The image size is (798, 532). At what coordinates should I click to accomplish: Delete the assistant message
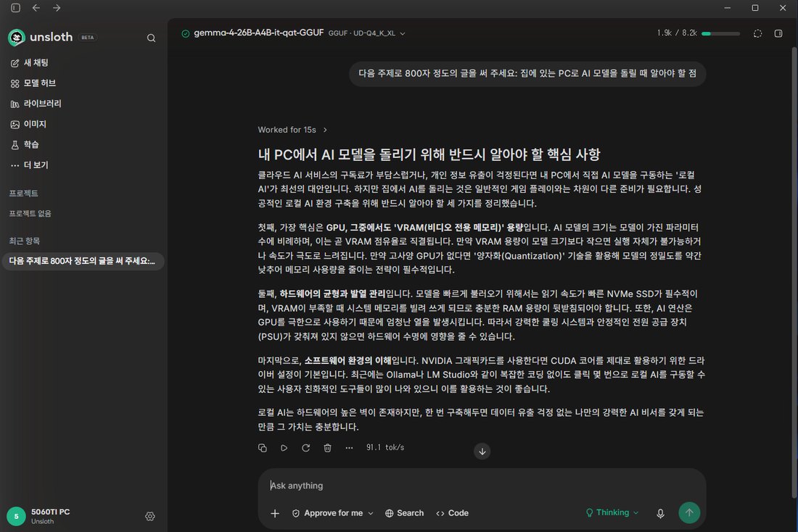[328, 448]
